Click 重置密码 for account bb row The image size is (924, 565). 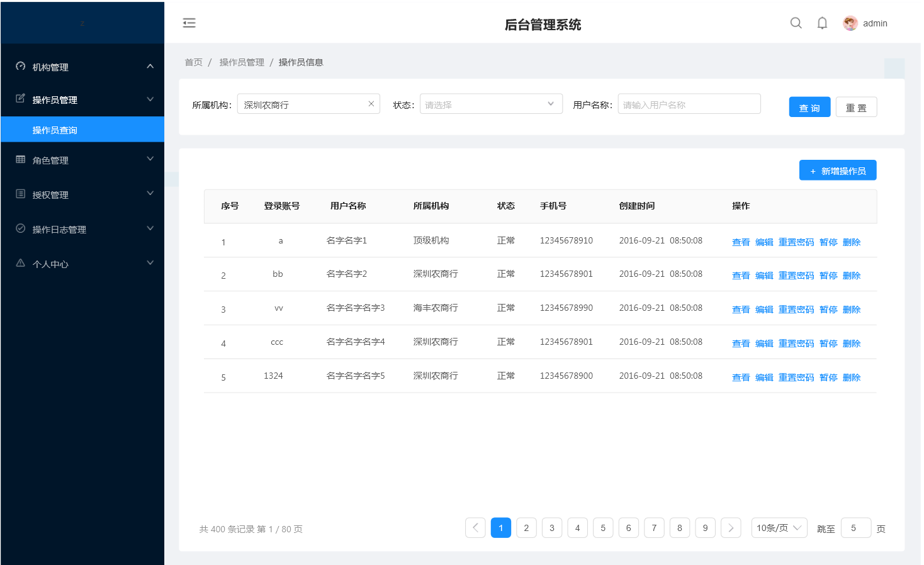point(796,276)
